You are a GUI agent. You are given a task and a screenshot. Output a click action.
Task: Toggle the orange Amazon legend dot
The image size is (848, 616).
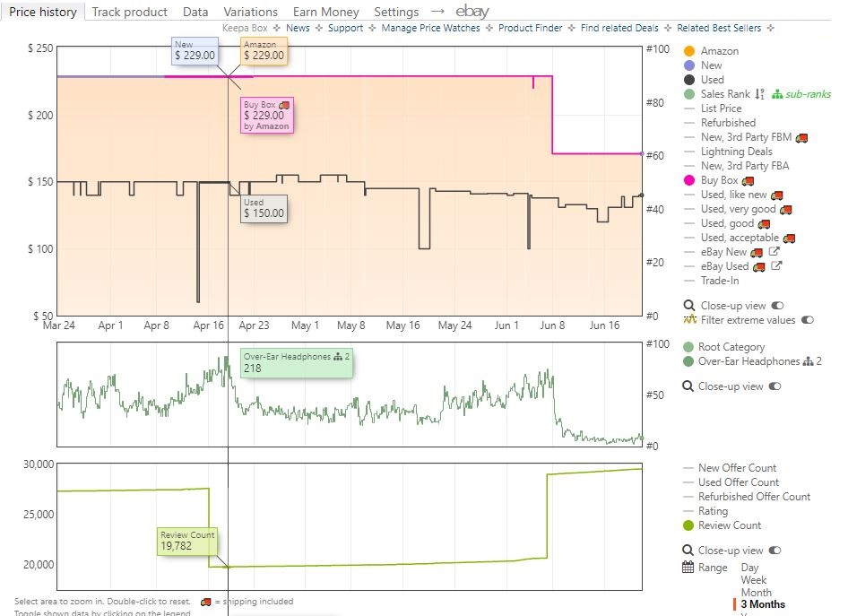coord(689,51)
